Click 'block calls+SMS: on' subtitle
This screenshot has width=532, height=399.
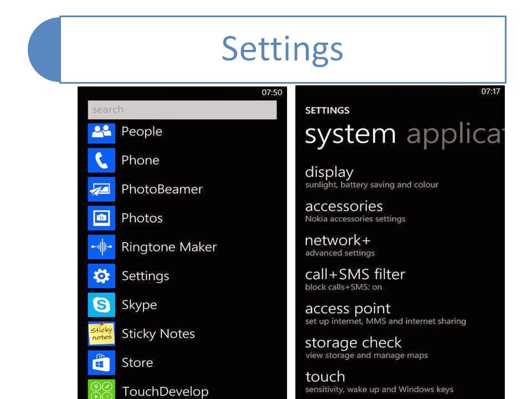344,287
